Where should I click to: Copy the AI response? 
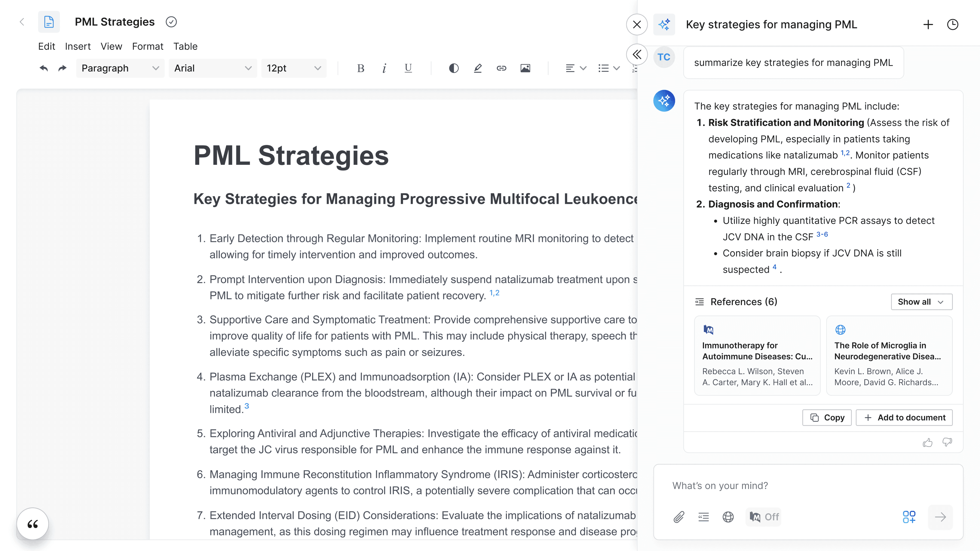[x=827, y=418]
